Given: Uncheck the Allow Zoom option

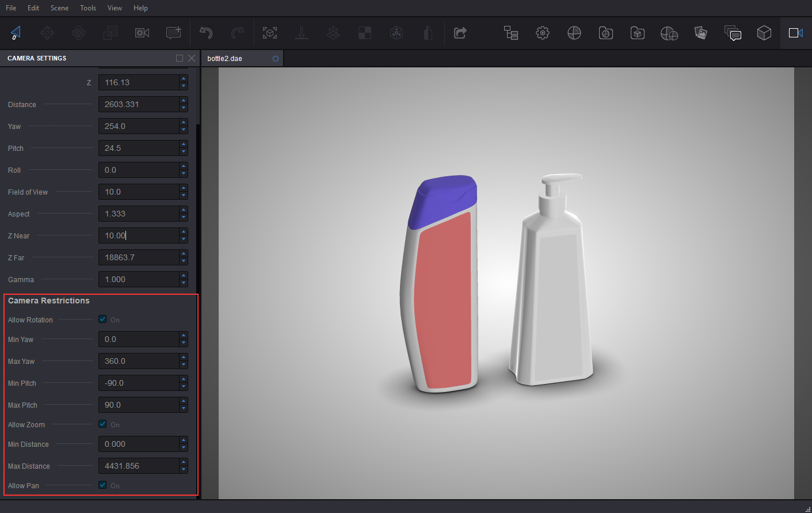Looking at the screenshot, I should pos(102,424).
